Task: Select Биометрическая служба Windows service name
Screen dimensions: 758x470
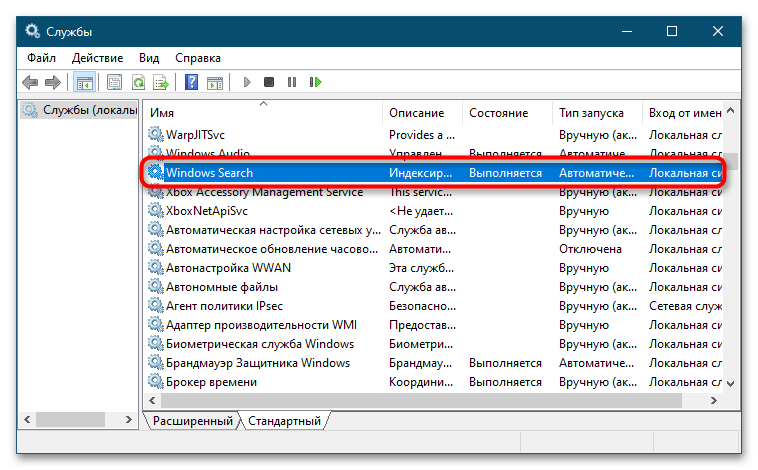Action: (260, 344)
